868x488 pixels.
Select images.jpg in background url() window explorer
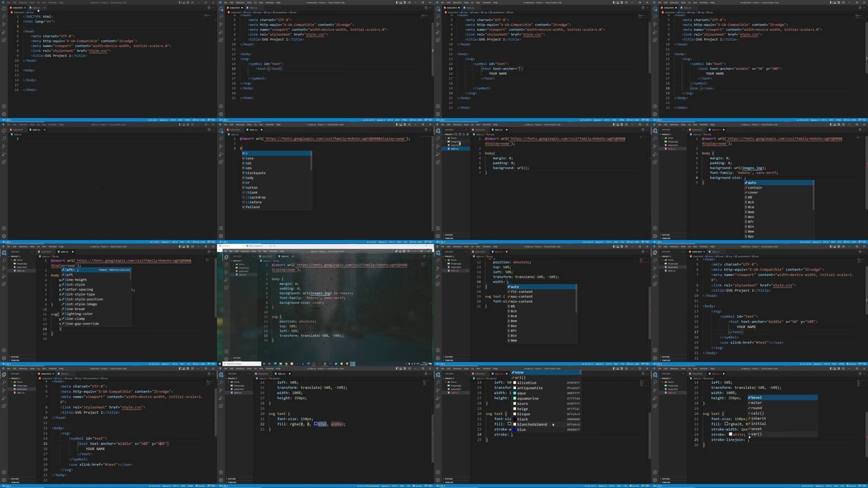tap(456, 142)
